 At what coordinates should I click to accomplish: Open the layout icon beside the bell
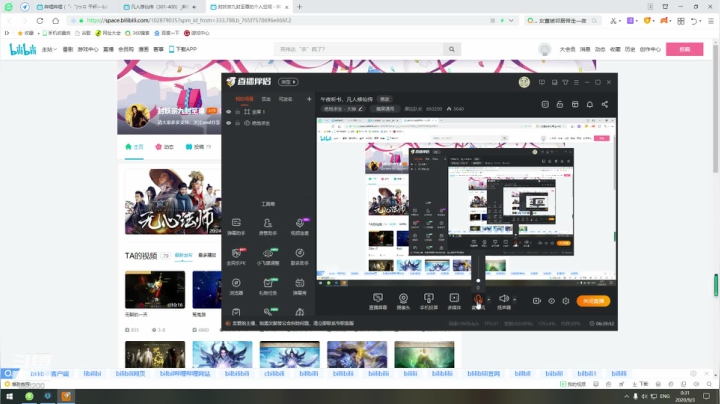pos(575,104)
